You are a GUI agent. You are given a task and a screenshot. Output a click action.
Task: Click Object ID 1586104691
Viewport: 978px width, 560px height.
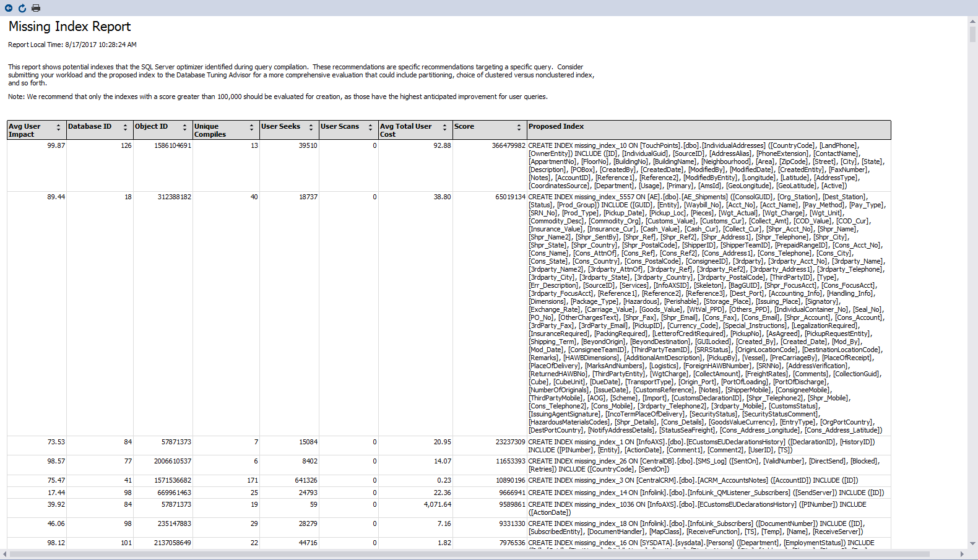coord(173,145)
